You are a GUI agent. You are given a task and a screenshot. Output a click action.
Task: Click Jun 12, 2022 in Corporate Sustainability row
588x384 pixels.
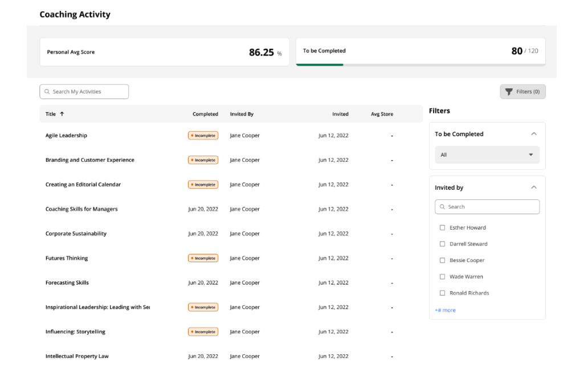pyautogui.click(x=333, y=234)
